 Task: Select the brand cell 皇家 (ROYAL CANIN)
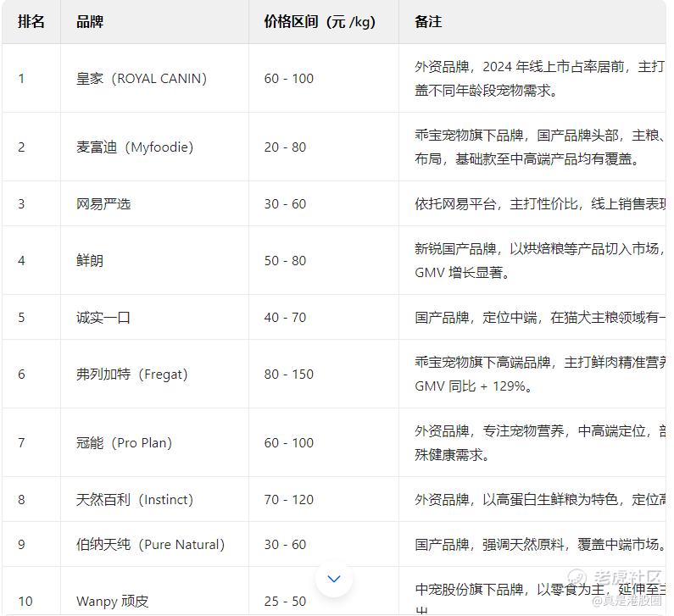pos(142,78)
